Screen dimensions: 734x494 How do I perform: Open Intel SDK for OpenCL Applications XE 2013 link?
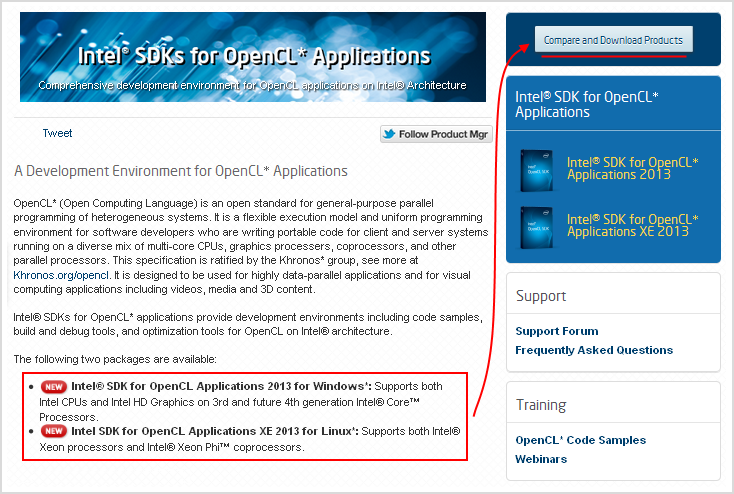pyautogui.click(x=632, y=225)
